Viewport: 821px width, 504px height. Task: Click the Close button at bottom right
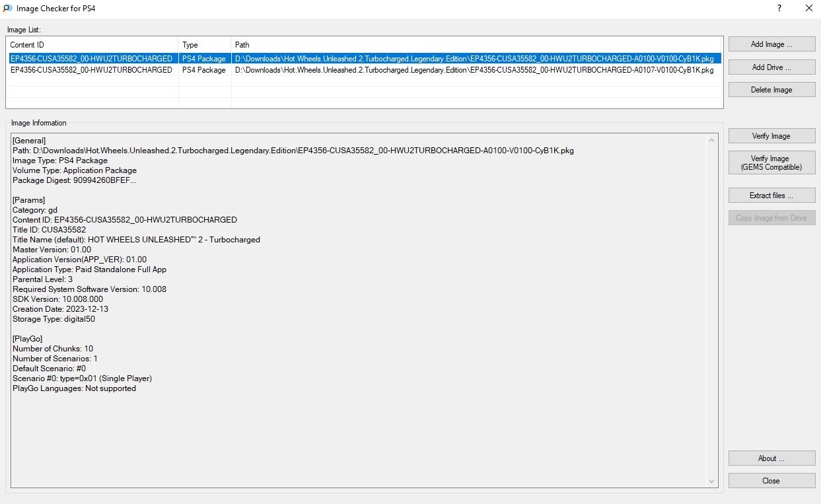pos(771,481)
